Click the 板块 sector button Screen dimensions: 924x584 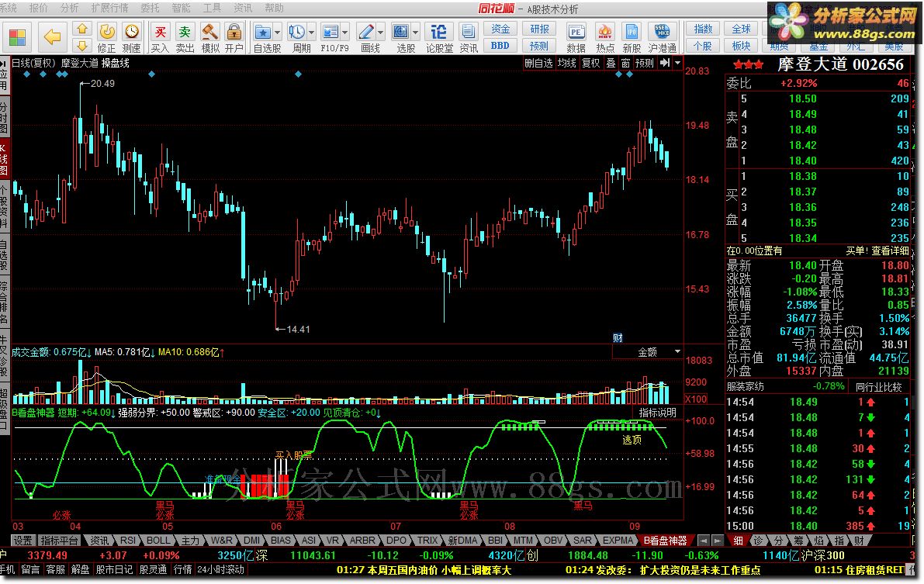click(742, 46)
